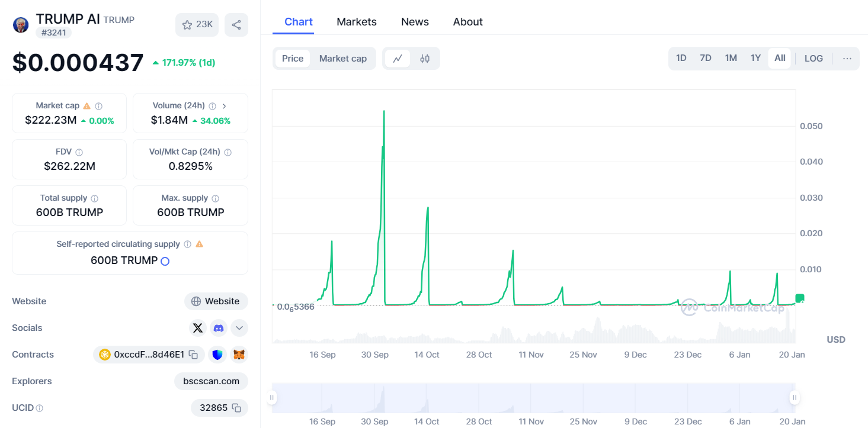
Task: Switch to the News tab
Action: (415, 22)
